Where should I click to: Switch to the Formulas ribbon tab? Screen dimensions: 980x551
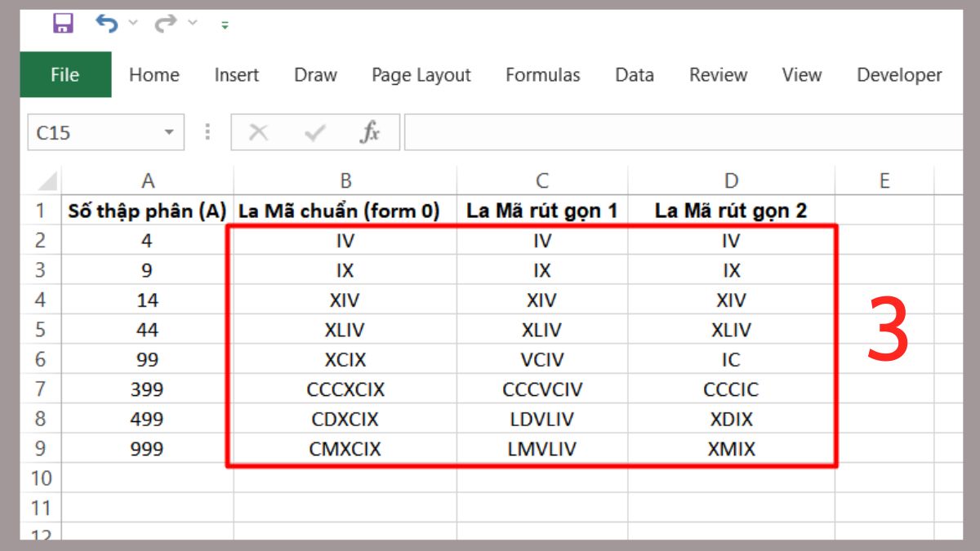pos(542,74)
